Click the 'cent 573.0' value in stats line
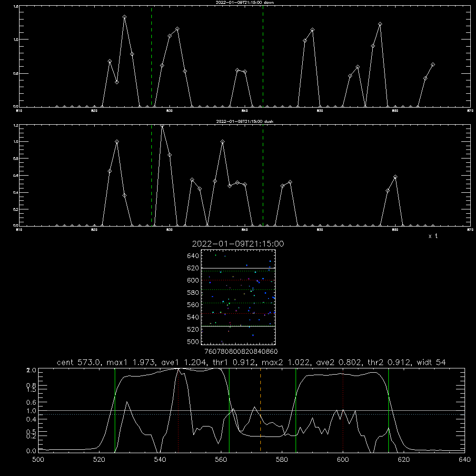 80,362
